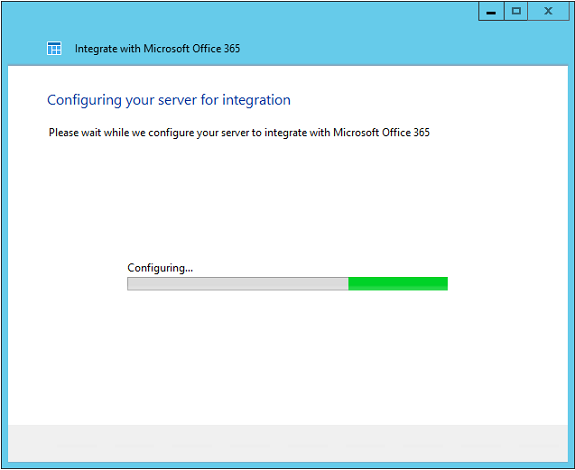The height and width of the screenshot is (470, 575).
Task: Click the light gray footer bar of the wizard
Action: coord(288,443)
